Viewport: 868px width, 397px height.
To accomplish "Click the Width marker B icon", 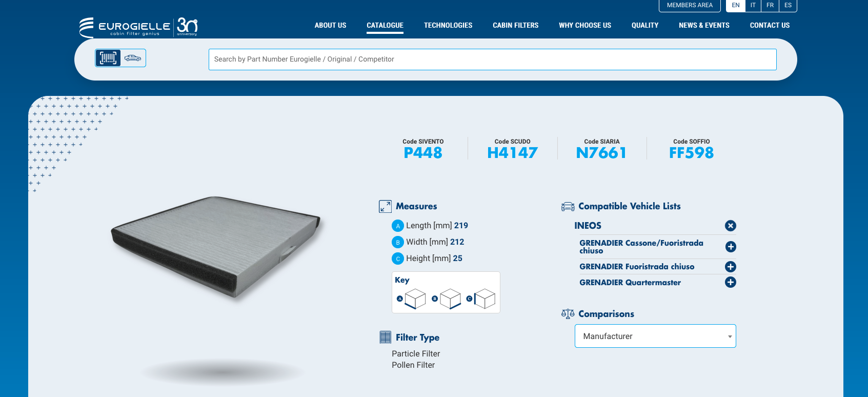I will [x=397, y=242].
